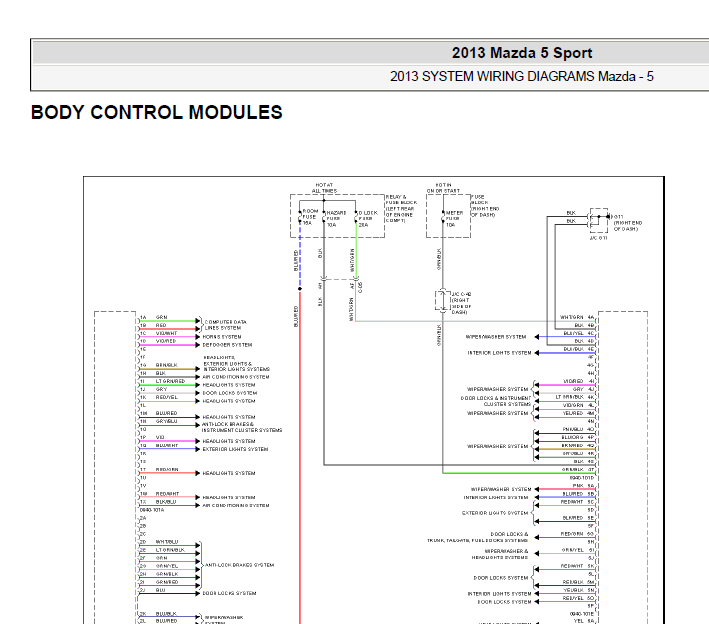Image resolution: width=709 pixels, height=624 pixels.
Task: Click the 0940-101A connector label
Action: pos(151,510)
